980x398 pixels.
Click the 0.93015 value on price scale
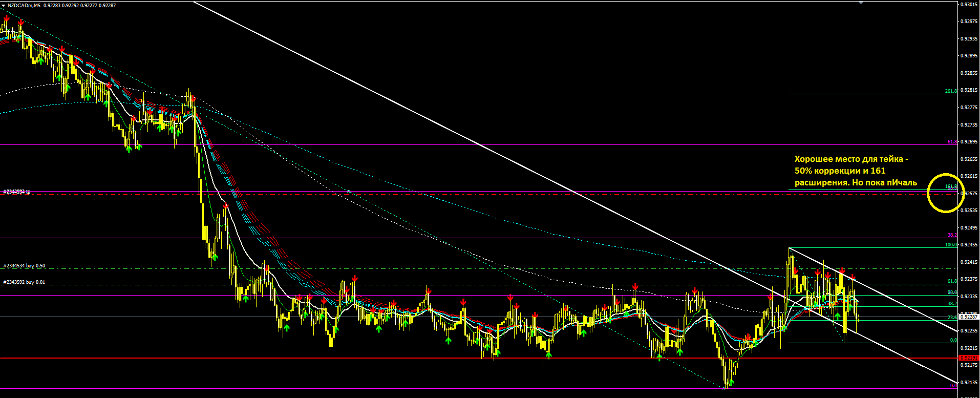tap(969, 4)
